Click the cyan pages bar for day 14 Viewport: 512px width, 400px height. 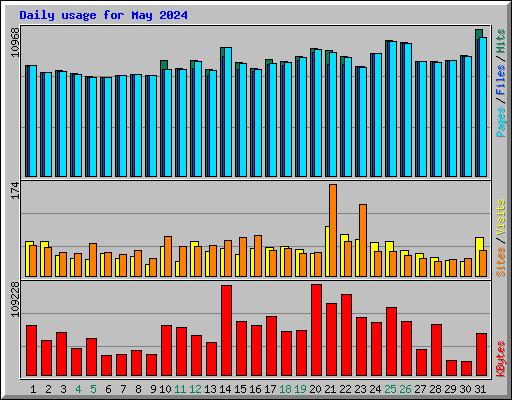pos(228,112)
